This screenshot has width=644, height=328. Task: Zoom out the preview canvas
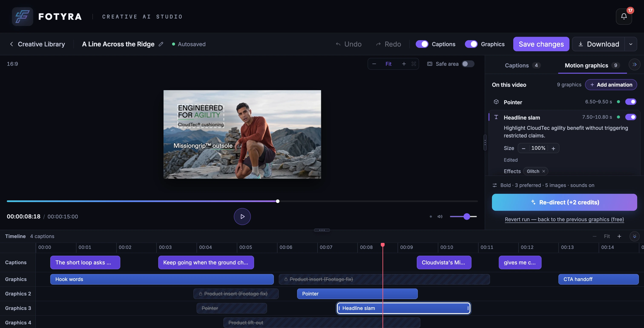[x=374, y=64]
